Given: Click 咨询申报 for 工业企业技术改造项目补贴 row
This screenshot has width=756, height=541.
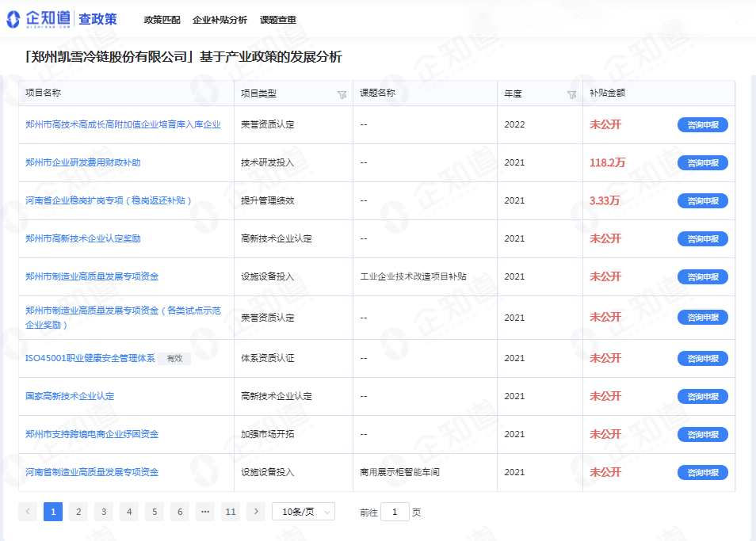Looking at the screenshot, I should coord(702,277).
